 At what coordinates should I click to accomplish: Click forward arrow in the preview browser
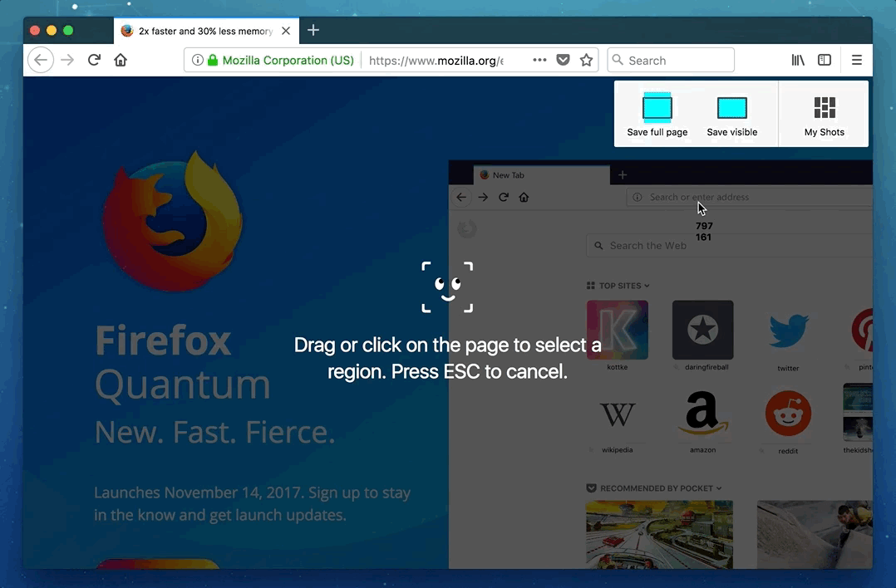tap(484, 197)
